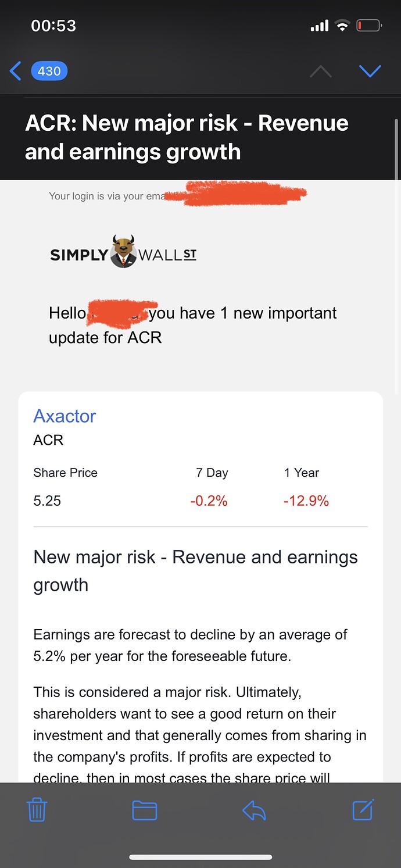Tap the -12.9% 1 Year return value
401x868 pixels.
(x=306, y=501)
